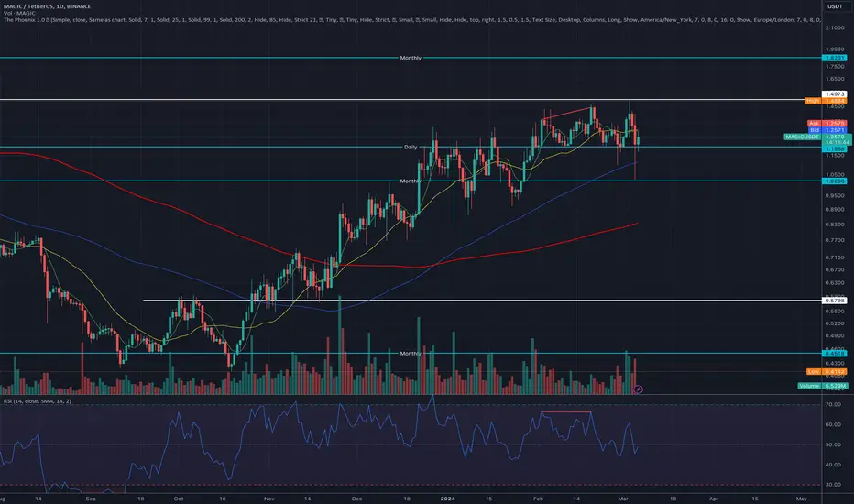Screen dimensions: 854x504
Task: Click the Dec label on the time axis
Action: pos(356,499)
